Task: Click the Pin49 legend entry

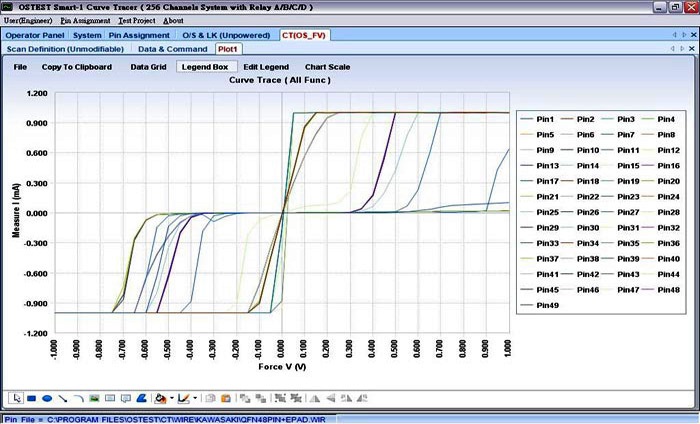Action: 546,305
